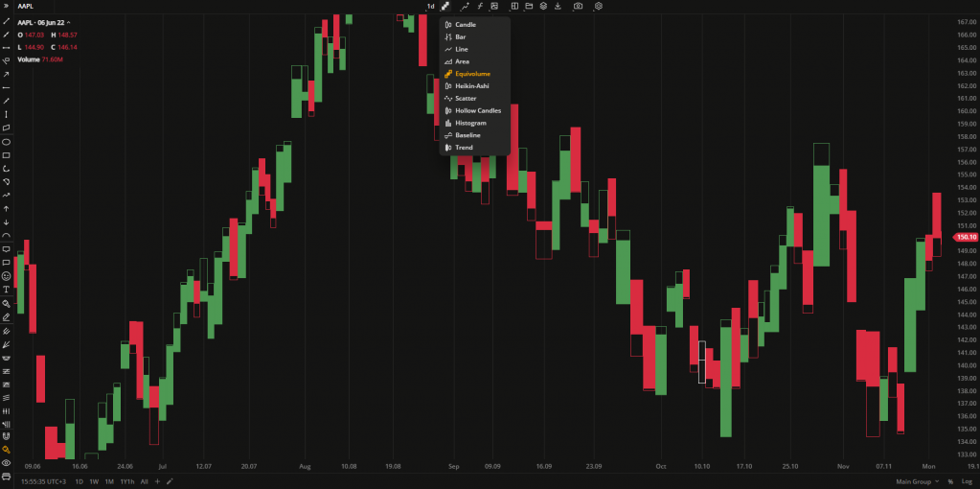Choose the Text tool in sidebar
Screen dimensions: 980x489
tap(7, 289)
